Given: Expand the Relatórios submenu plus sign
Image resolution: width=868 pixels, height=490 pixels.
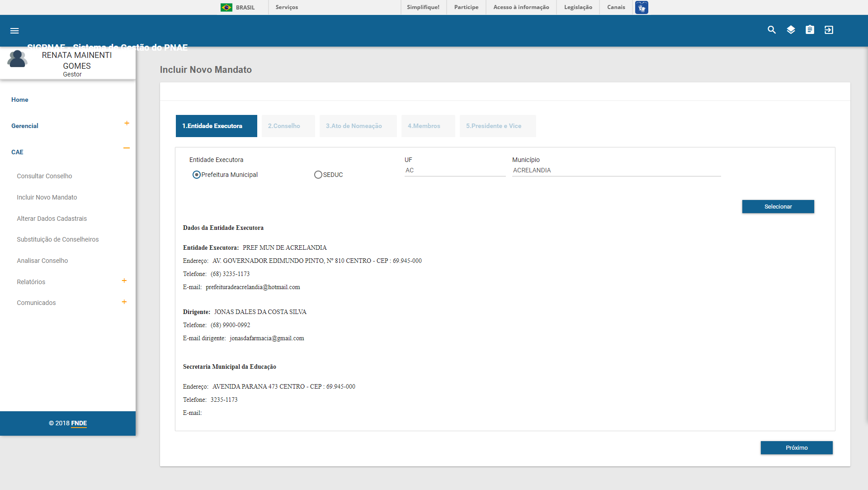Looking at the screenshot, I should [124, 281].
